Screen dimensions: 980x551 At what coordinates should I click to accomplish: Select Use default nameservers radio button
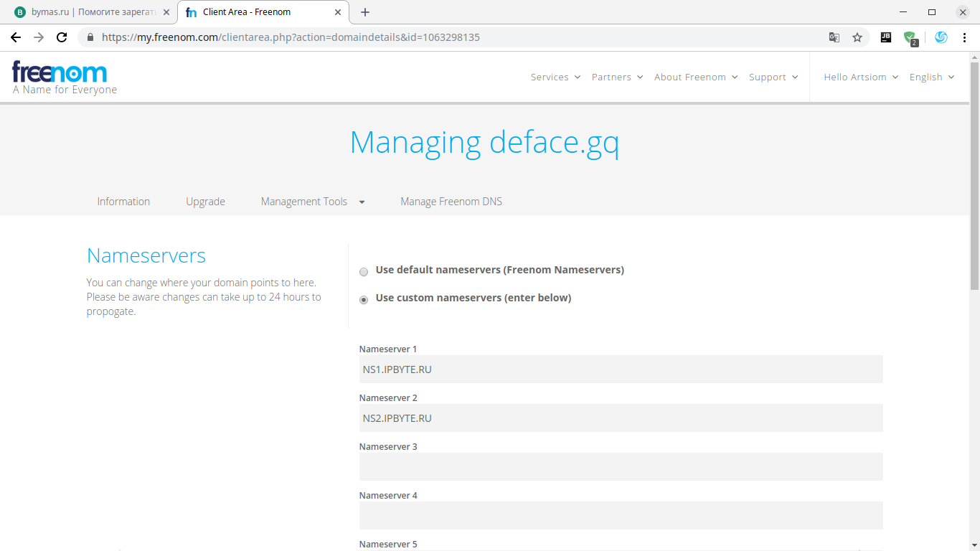364,272
